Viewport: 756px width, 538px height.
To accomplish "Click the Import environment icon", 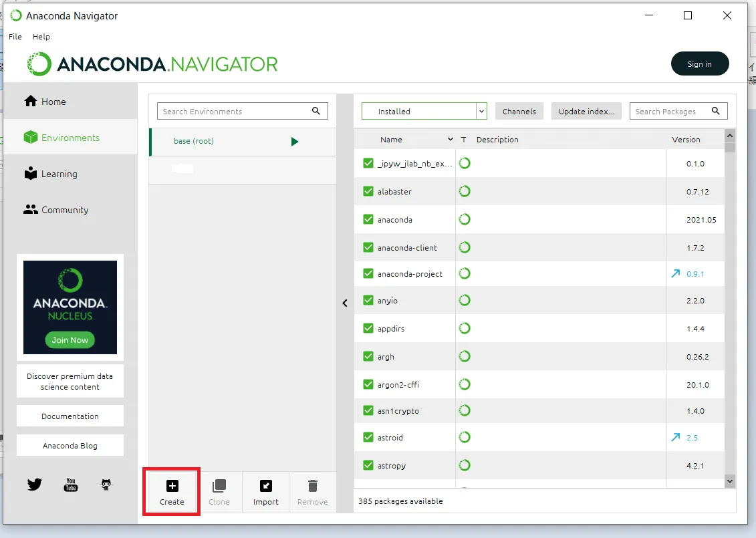I will 265,486.
